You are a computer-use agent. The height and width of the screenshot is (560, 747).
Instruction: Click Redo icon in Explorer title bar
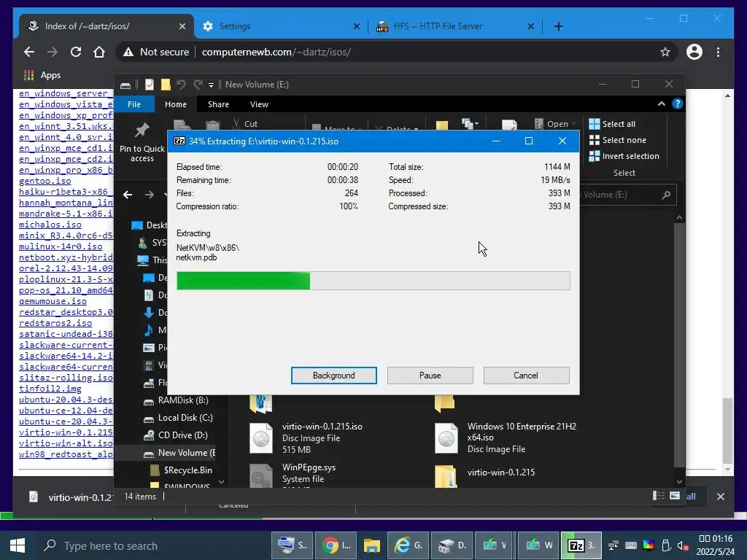(198, 85)
